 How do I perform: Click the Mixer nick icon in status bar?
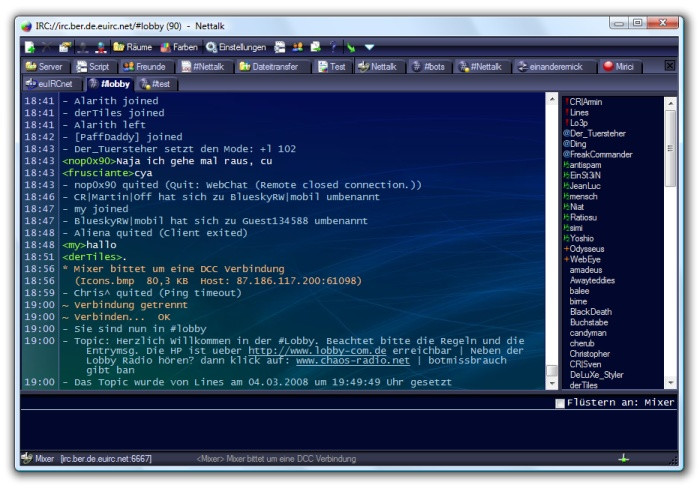click(27, 458)
